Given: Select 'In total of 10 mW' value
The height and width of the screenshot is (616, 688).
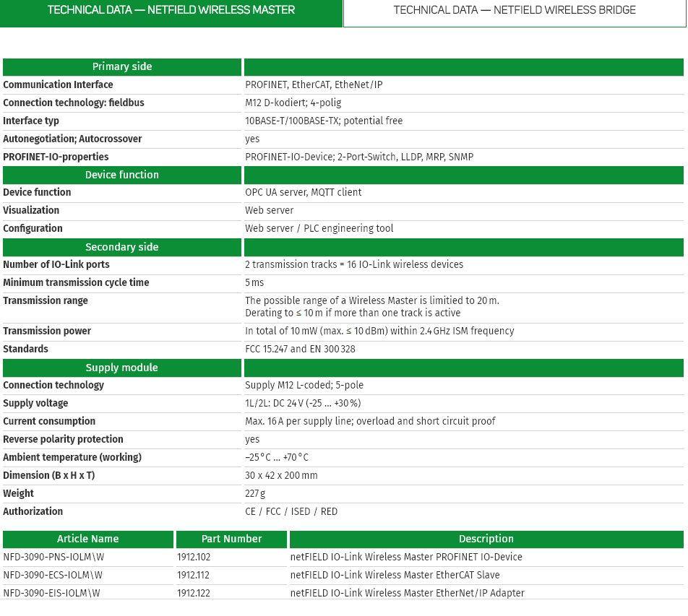Looking at the screenshot, I should pyautogui.click(x=379, y=331).
